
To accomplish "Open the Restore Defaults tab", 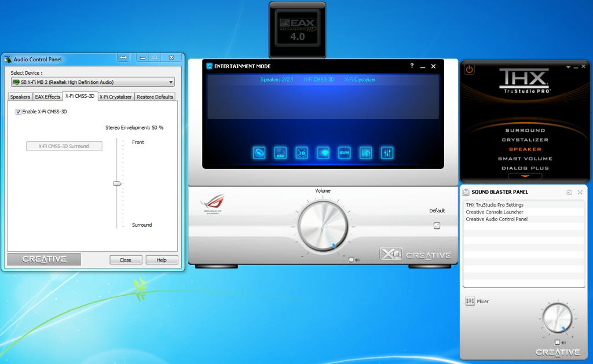I will pyautogui.click(x=155, y=97).
